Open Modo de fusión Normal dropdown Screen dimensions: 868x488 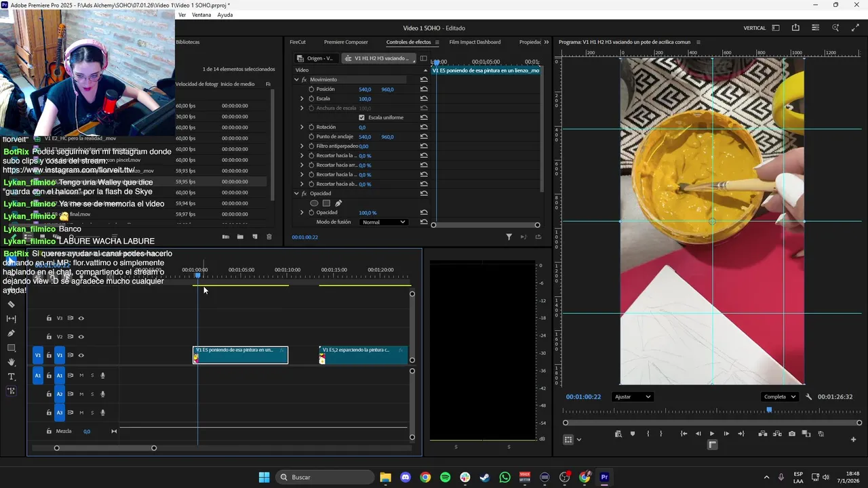pyautogui.click(x=383, y=222)
